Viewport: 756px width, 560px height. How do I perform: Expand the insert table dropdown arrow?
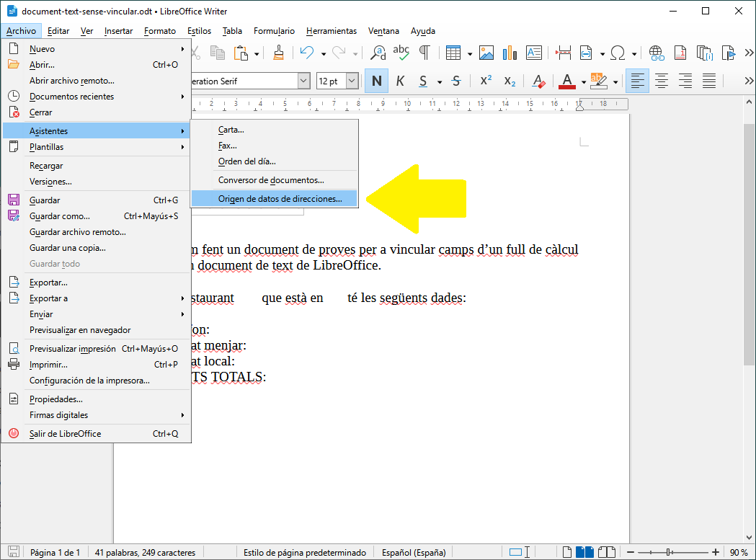pos(469,53)
